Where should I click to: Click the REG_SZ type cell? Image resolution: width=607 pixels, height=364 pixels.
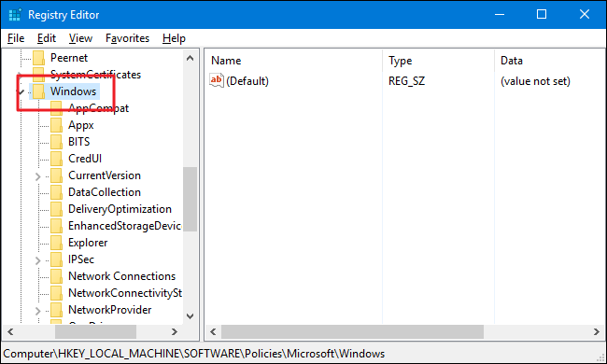pyautogui.click(x=406, y=81)
